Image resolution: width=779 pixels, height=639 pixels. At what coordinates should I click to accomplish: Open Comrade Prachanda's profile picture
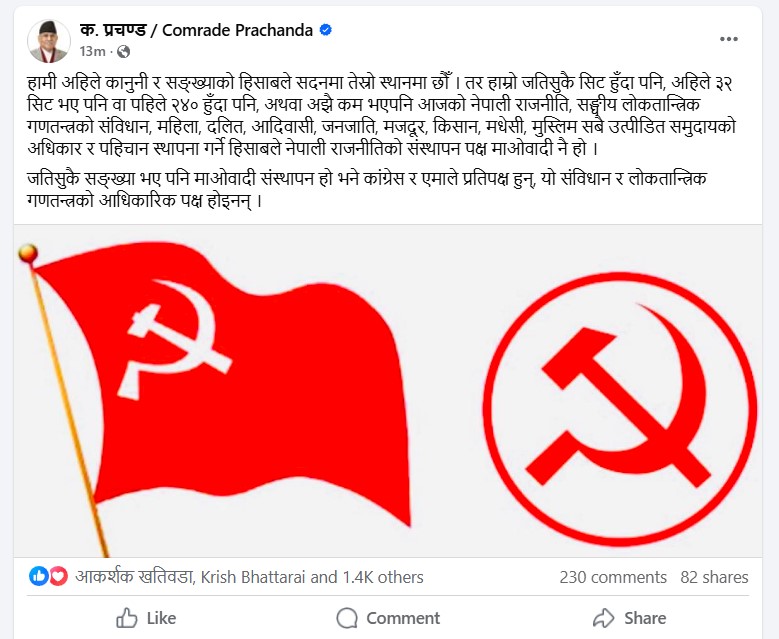48,41
